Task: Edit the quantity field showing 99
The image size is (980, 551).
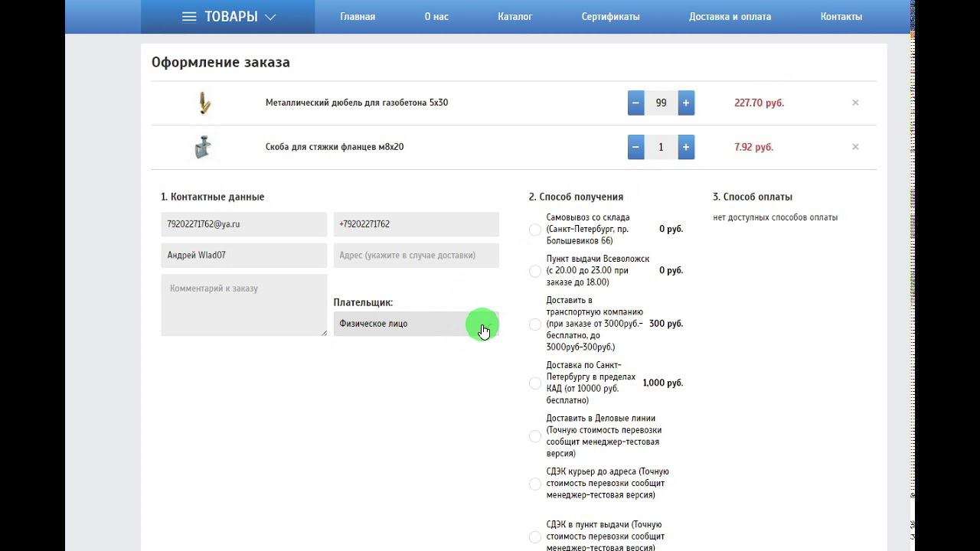Action: (661, 103)
